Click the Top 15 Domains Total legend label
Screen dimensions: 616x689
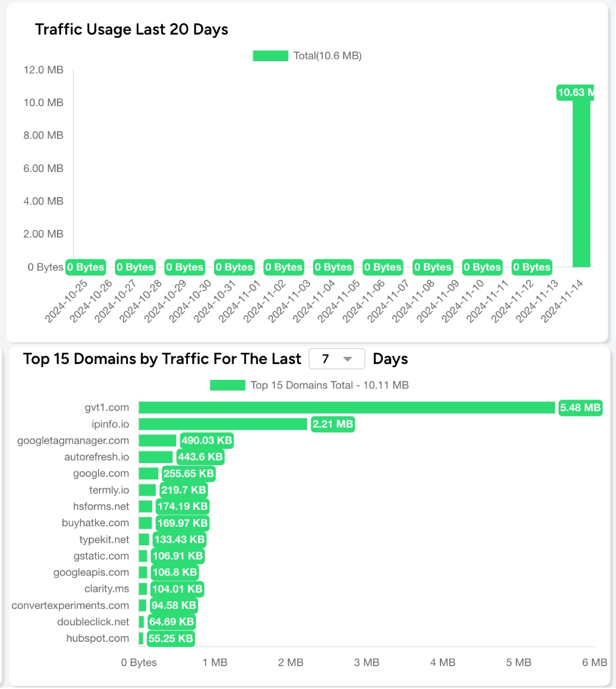pyautogui.click(x=330, y=385)
